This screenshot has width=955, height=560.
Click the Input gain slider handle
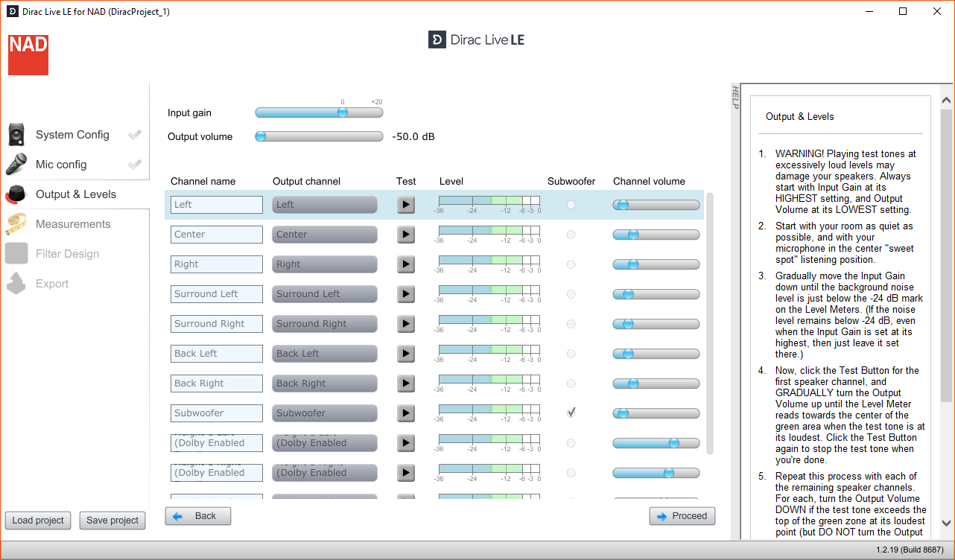tap(343, 112)
